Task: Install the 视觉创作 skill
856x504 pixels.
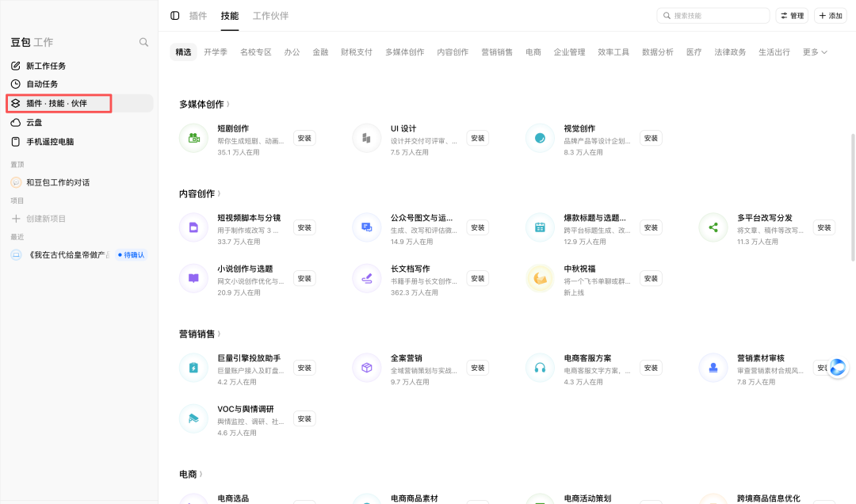Action: [651, 138]
